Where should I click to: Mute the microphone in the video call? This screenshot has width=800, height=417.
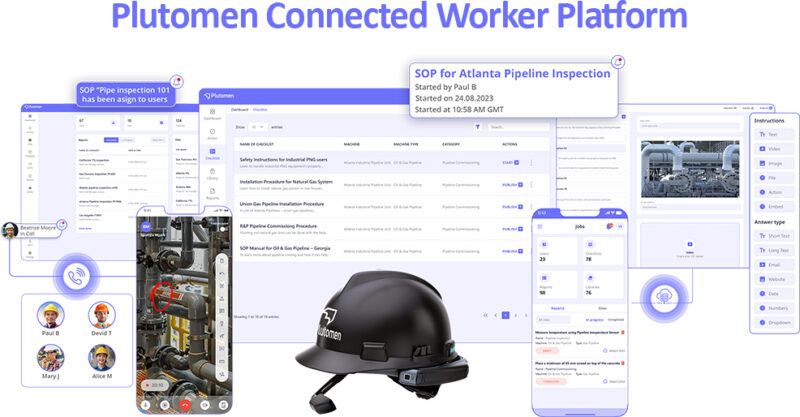tap(146, 405)
